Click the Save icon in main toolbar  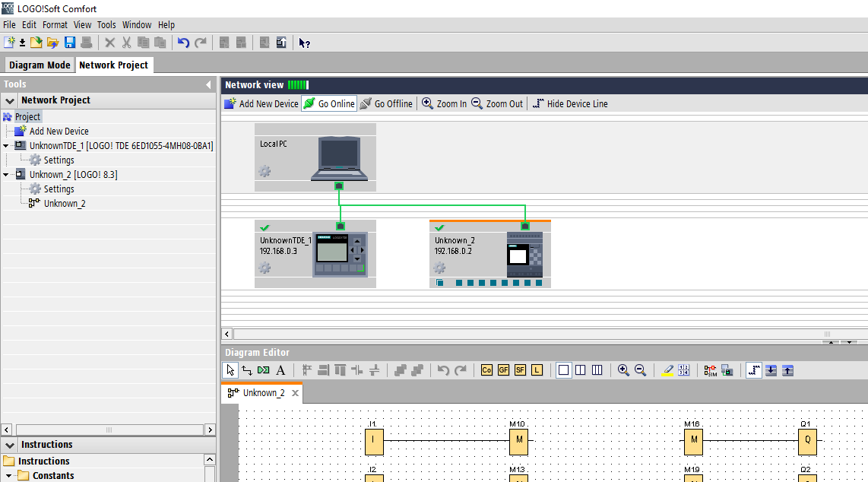click(70, 43)
